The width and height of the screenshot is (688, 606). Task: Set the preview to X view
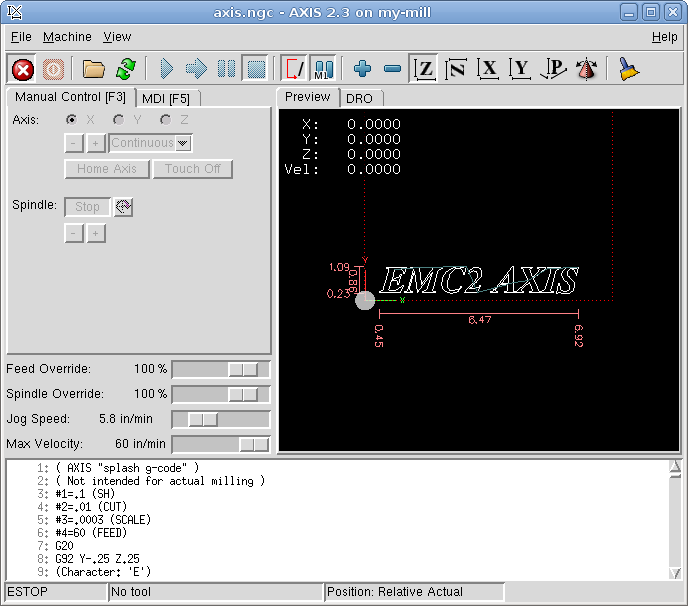coord(488,69)
